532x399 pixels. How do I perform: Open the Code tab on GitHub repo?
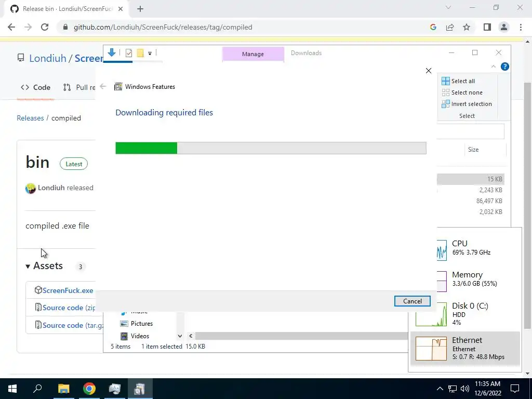coord(35,87)
